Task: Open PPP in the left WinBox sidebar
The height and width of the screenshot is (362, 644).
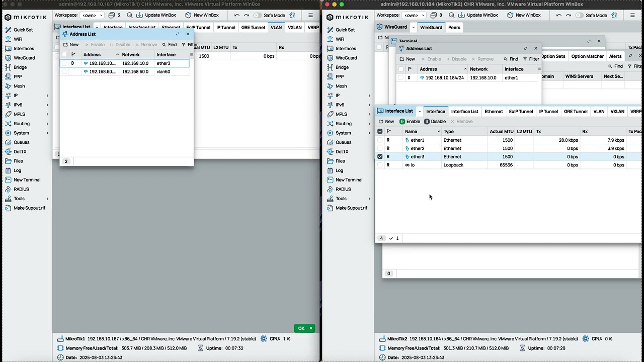Action: click(18, 77)
